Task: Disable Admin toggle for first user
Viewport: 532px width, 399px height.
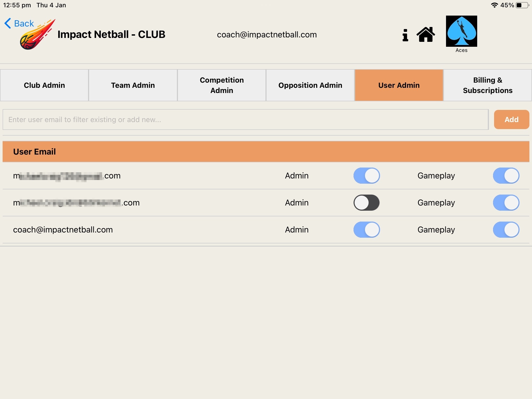Action: [x=367, y=176]
